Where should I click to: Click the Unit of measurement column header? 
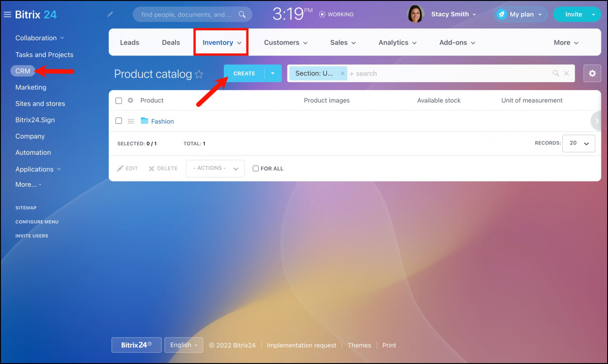(x=532, y=101)
